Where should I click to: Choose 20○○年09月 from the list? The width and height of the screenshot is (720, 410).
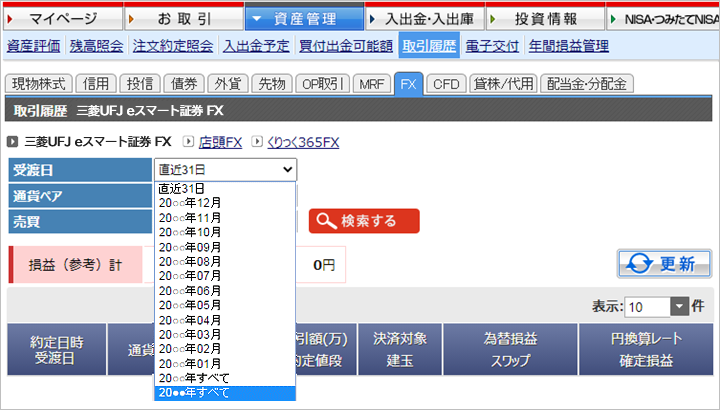tap(225, 247)
